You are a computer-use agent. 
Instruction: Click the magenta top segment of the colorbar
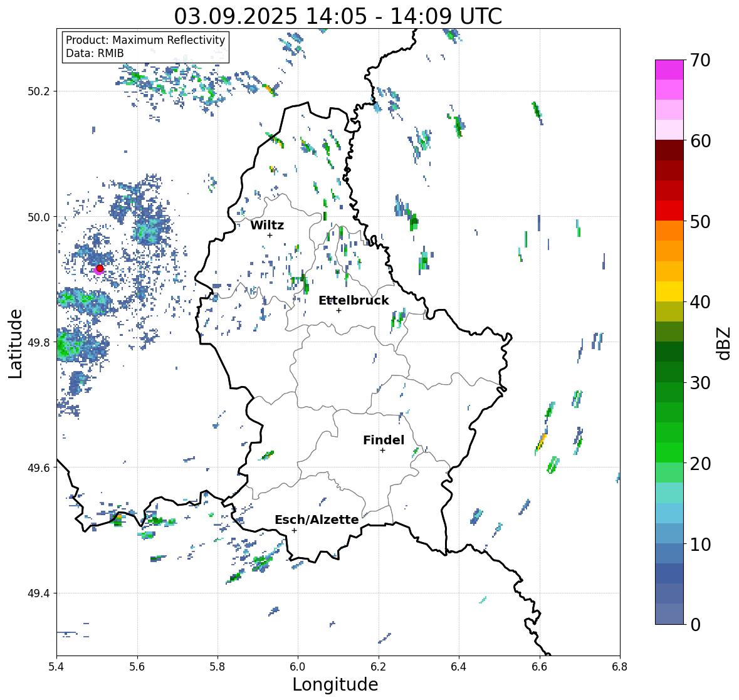click(x=669, y=70)
